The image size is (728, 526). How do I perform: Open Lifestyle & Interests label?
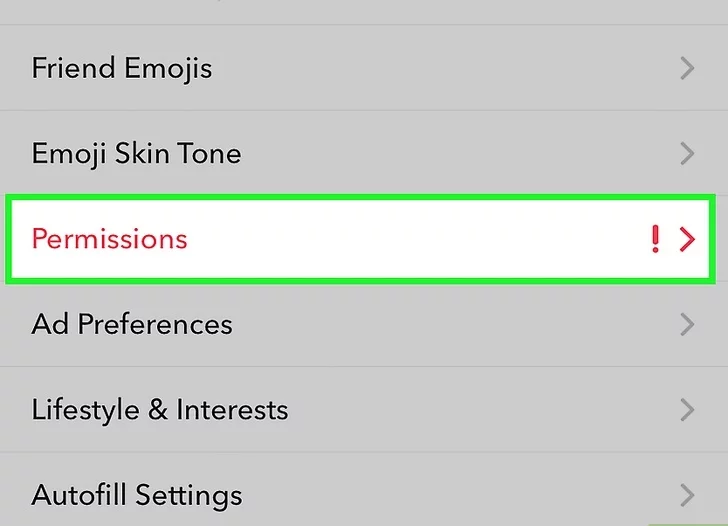point(160,410)
